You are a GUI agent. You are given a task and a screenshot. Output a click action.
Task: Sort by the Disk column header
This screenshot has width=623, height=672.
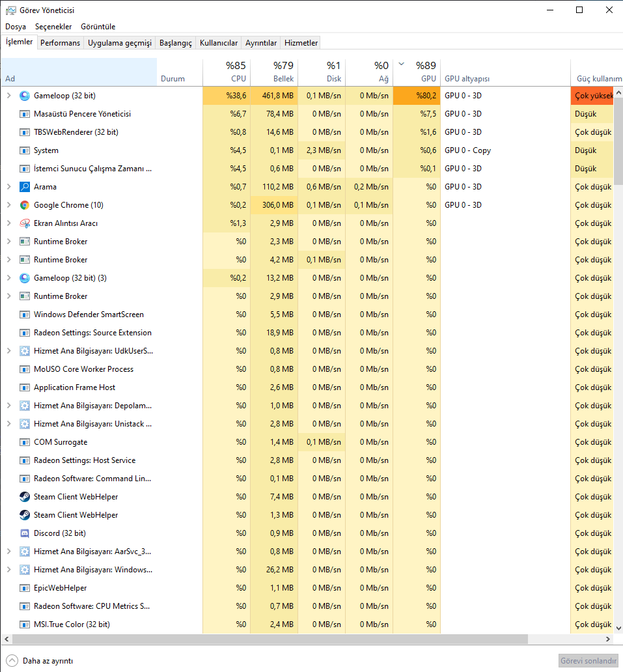click(322, 72)
